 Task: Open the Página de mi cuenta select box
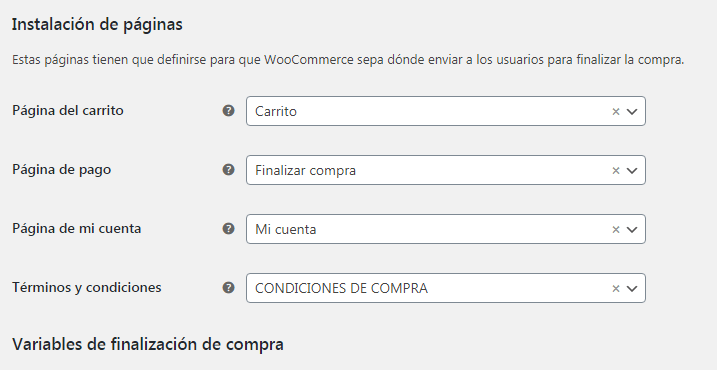click(446, 229)
